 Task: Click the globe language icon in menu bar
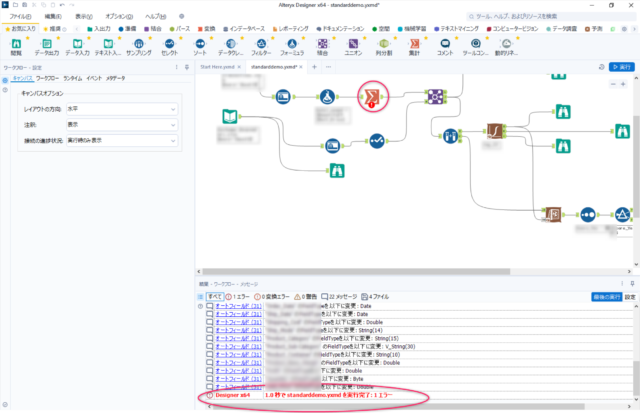pyautogui.click(x=181, y=16)
